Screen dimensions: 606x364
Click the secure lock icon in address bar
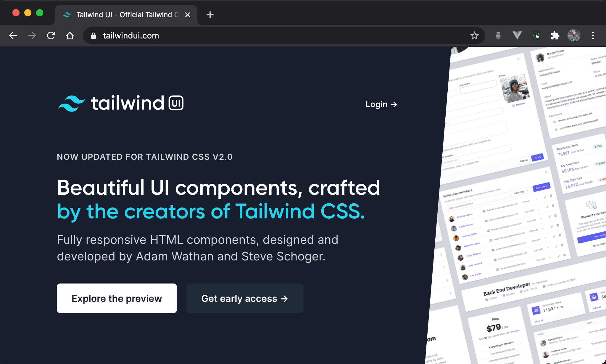[x=95, y=35]
